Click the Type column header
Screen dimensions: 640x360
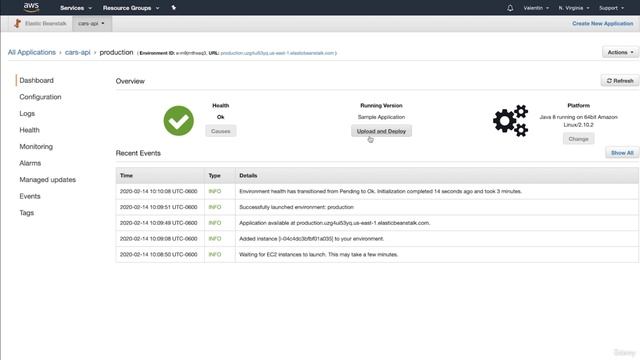(x=214, y=176)
